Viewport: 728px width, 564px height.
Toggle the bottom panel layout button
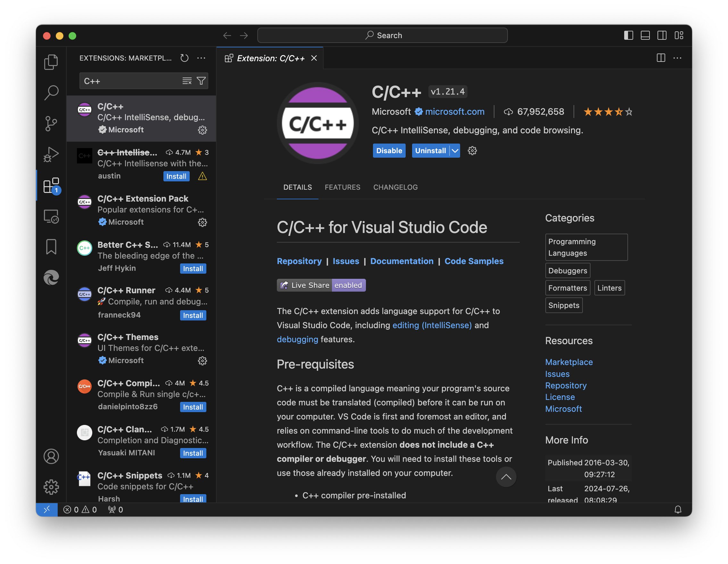coord(645,35)
